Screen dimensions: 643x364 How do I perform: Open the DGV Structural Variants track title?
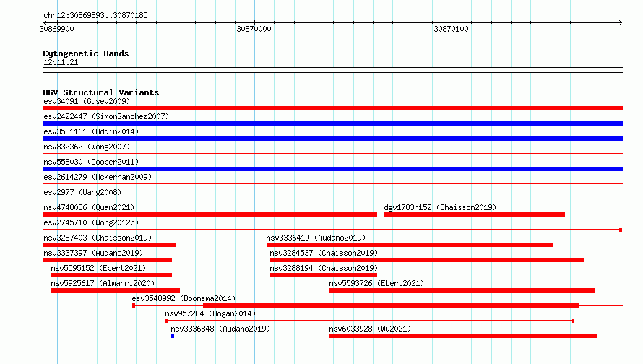coord(101,92)
